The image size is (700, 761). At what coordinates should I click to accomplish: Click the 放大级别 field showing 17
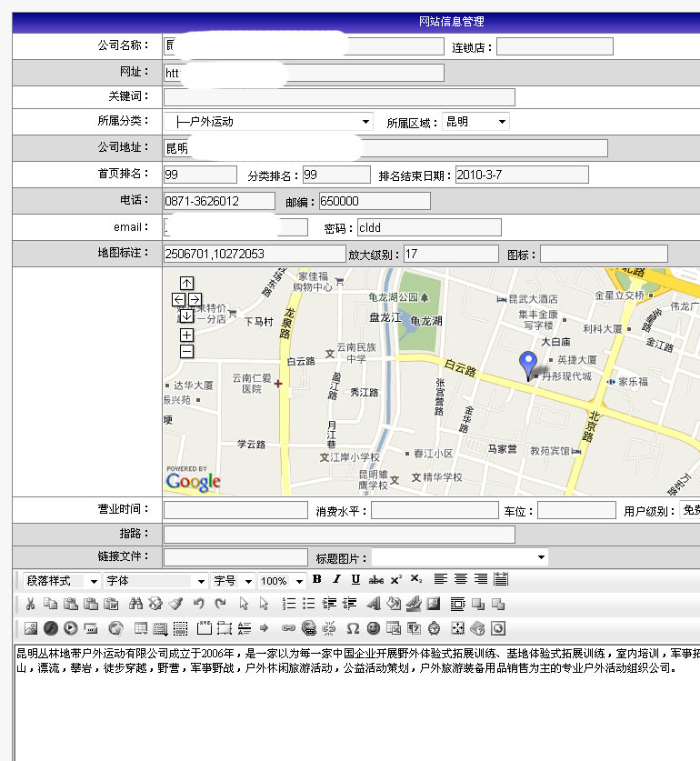tap(451, 254)
